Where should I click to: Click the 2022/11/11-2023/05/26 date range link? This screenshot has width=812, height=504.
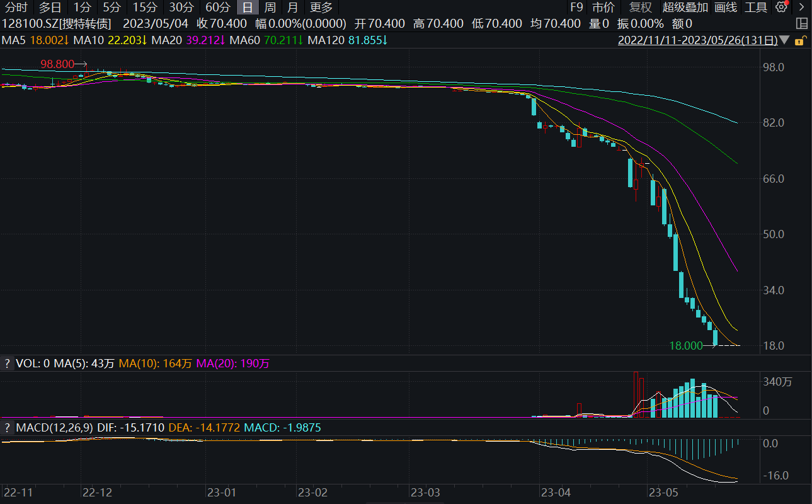(697, 40)
